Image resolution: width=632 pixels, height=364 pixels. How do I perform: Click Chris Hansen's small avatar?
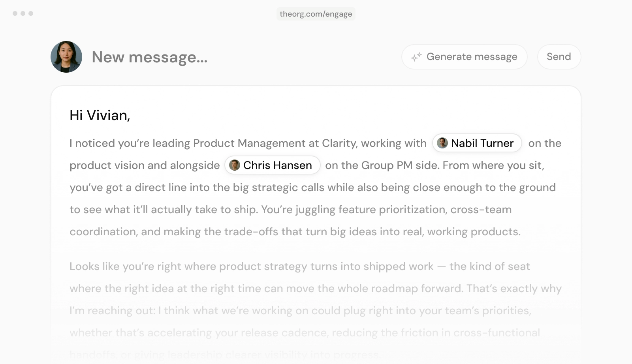coord(235,165)
